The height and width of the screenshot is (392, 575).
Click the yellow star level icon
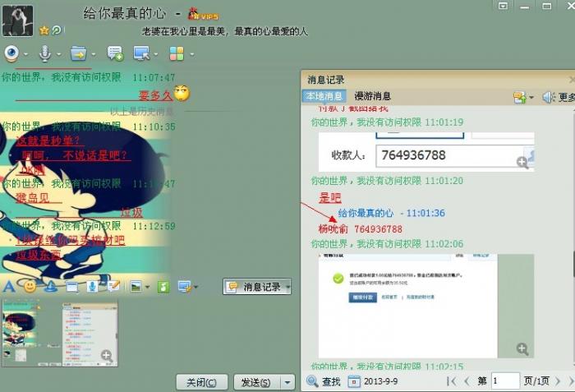pyautogui.click(x=44, y=30)
